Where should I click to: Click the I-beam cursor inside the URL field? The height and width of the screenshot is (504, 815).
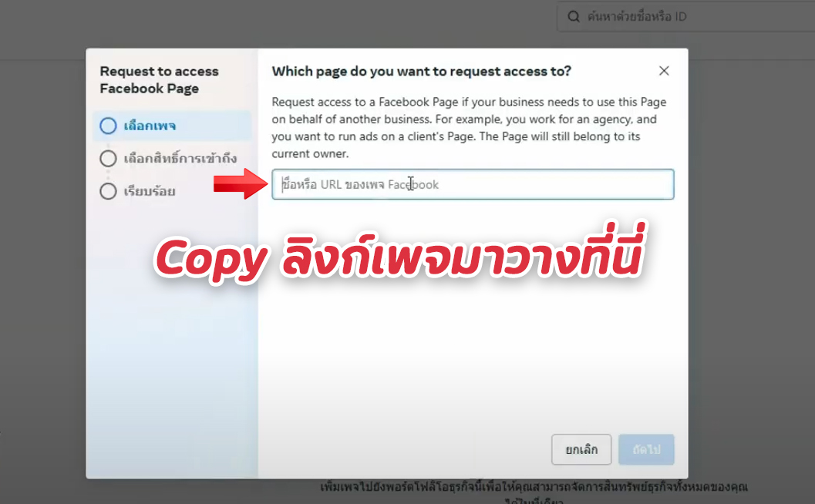(x=411, y=183)
